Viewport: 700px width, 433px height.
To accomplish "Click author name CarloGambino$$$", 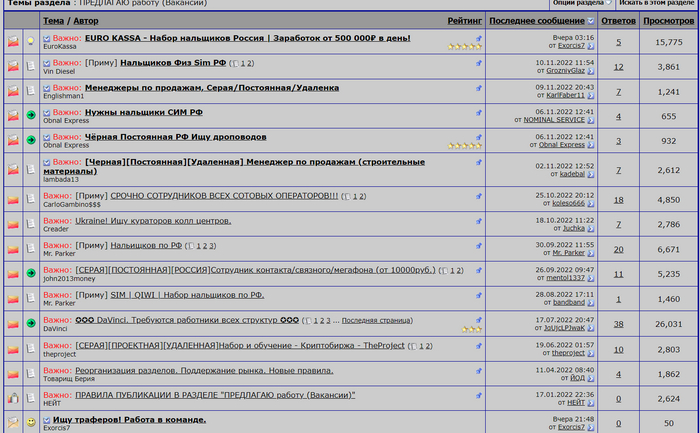I will point(72,204).
